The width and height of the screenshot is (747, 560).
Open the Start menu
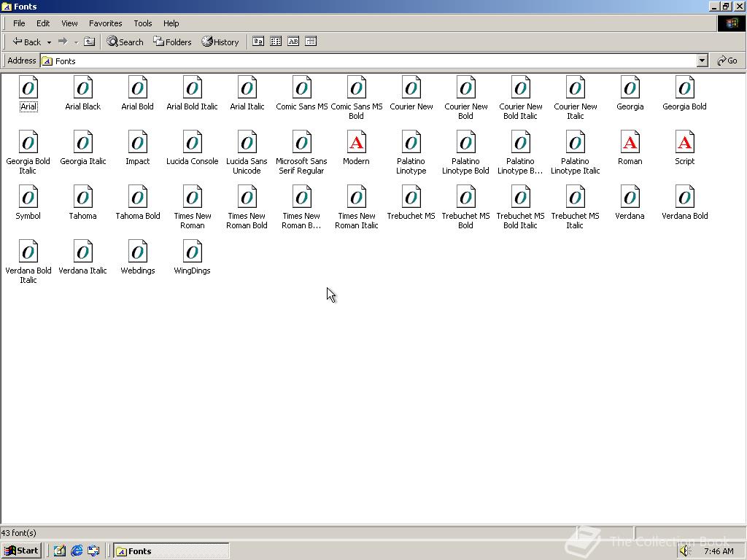coord(21,551)
